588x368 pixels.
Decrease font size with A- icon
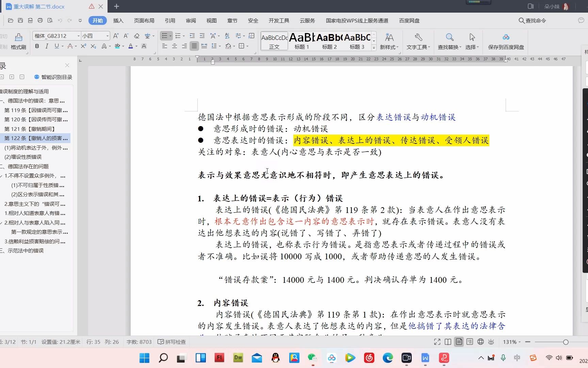pyautogui.click(x=126, y=36)
